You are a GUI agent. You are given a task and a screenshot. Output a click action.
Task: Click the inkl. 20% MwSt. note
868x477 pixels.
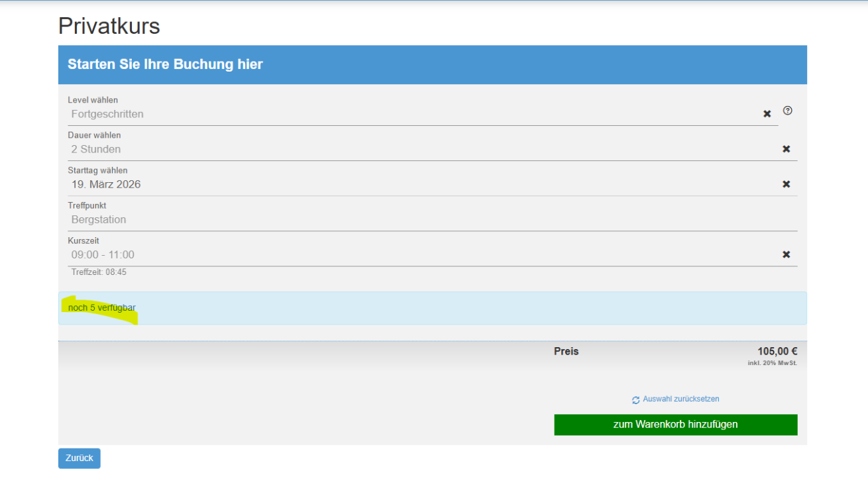click(772, 363)
